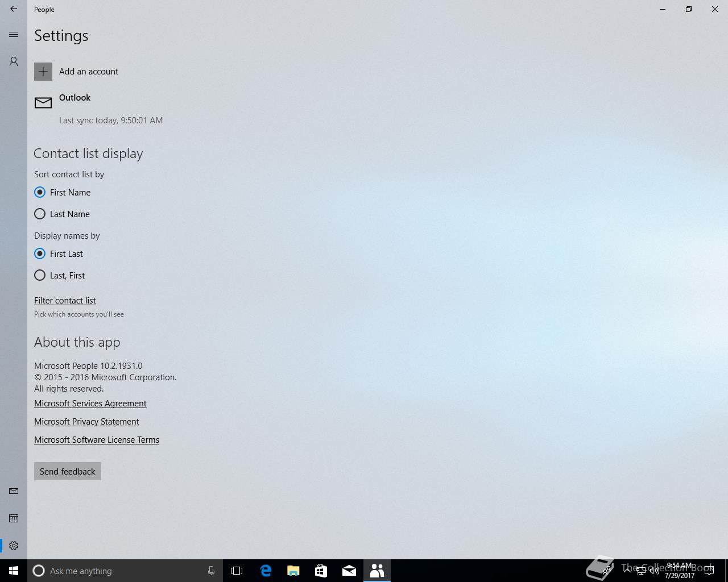Open Action Center notifications

tap(709, 571)
